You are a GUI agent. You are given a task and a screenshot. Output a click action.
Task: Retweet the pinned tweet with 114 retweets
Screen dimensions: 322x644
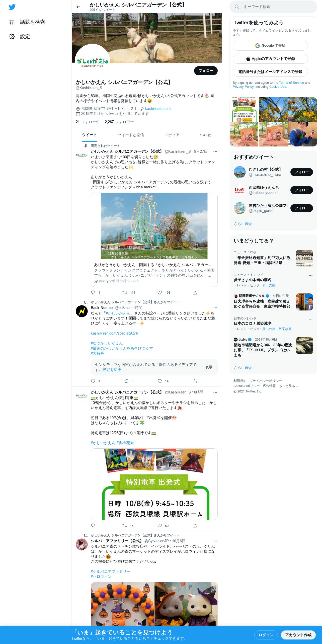pos(125,292)
